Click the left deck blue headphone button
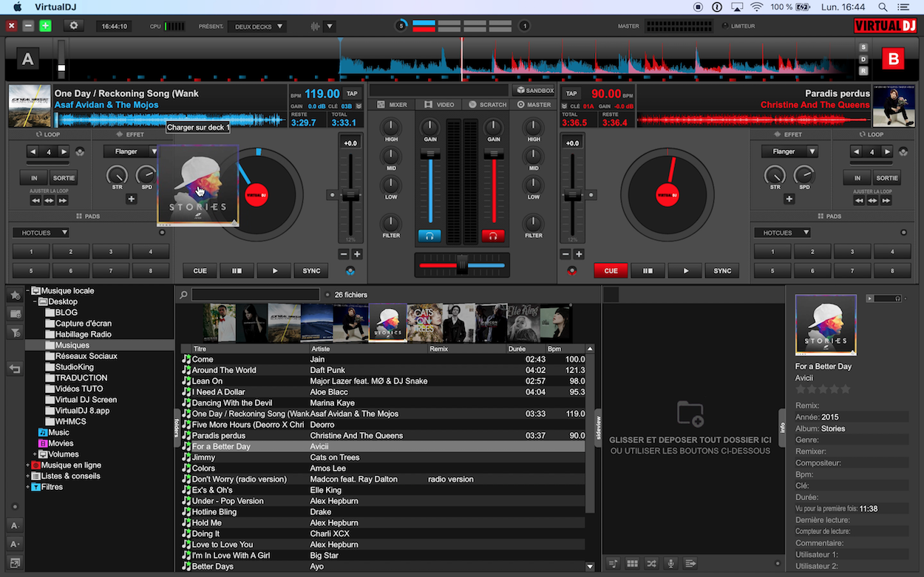Screen dimensions: 924x577 [x=429, y=236]
